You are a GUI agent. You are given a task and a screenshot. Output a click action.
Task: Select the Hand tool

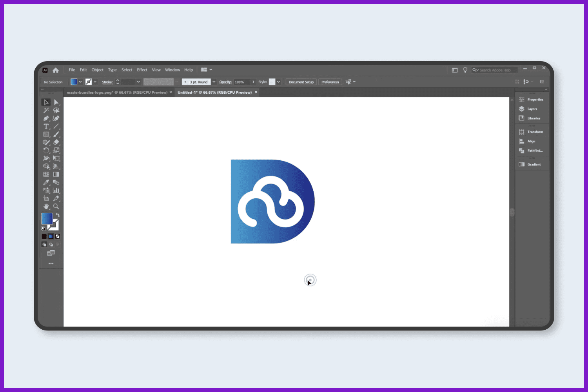pyautogui.click(x=46, y=206)
